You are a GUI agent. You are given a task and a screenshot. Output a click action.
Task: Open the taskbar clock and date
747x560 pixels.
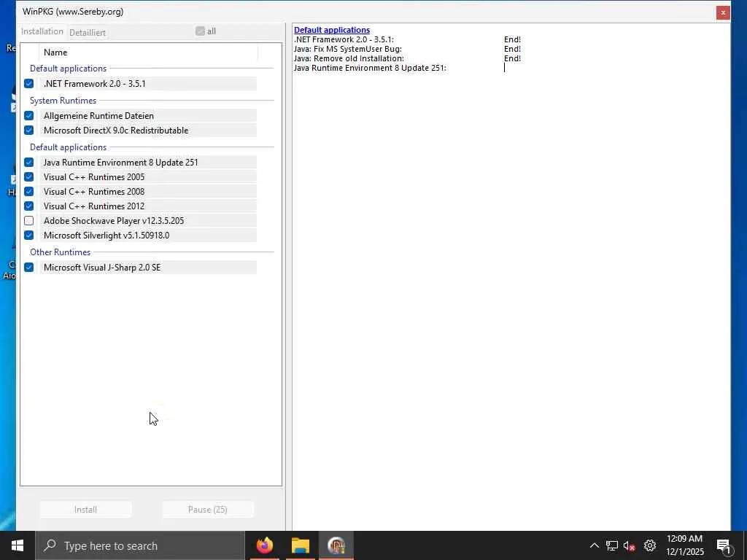684,545
